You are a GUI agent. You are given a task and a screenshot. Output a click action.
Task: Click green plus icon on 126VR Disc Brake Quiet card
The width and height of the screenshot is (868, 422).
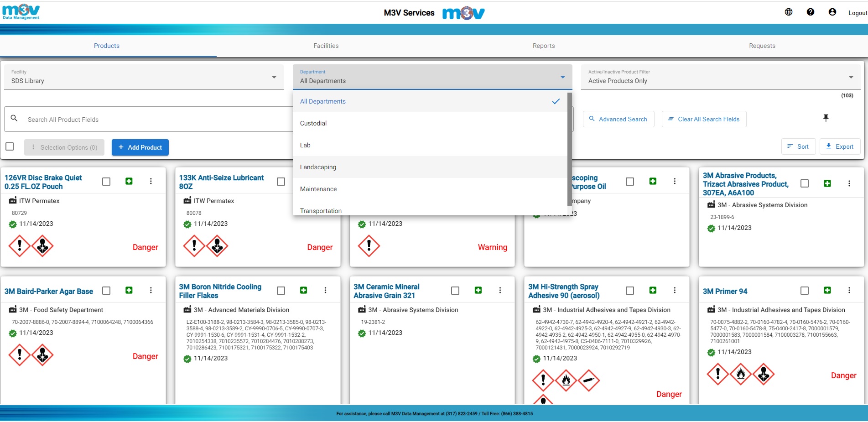(129, 181)
